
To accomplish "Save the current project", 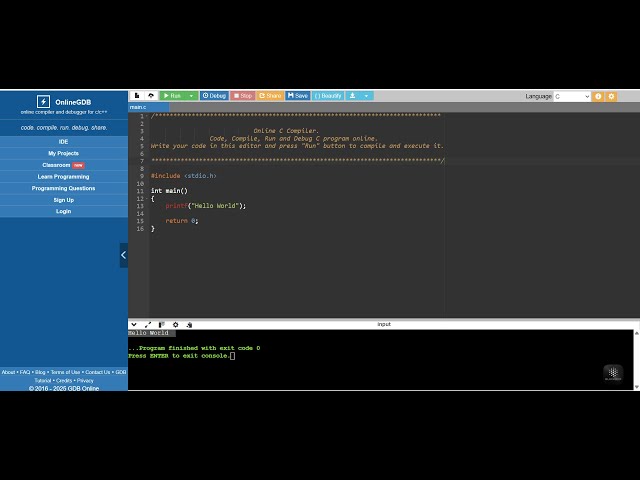I will tap(298, 96).
